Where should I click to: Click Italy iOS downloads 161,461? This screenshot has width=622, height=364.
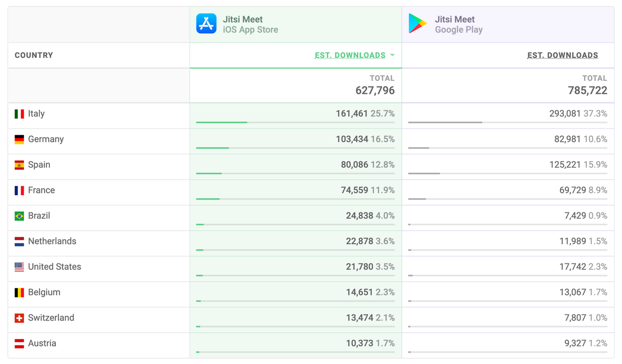click(x=352, y=113)
